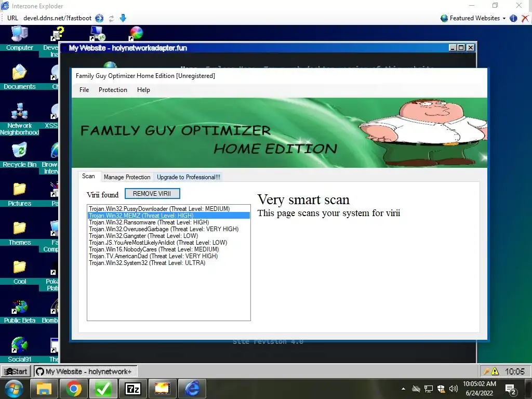Click the network tray icon
The height and width of the screenshot is (399, 532).
click(x=429, y=389)
